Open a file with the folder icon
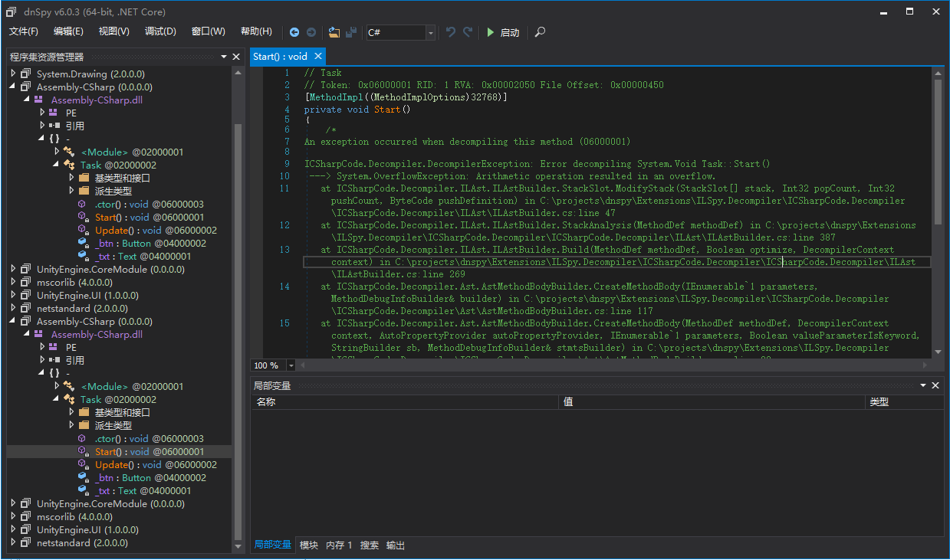This screenshot has height=560, width=950. 334,32
